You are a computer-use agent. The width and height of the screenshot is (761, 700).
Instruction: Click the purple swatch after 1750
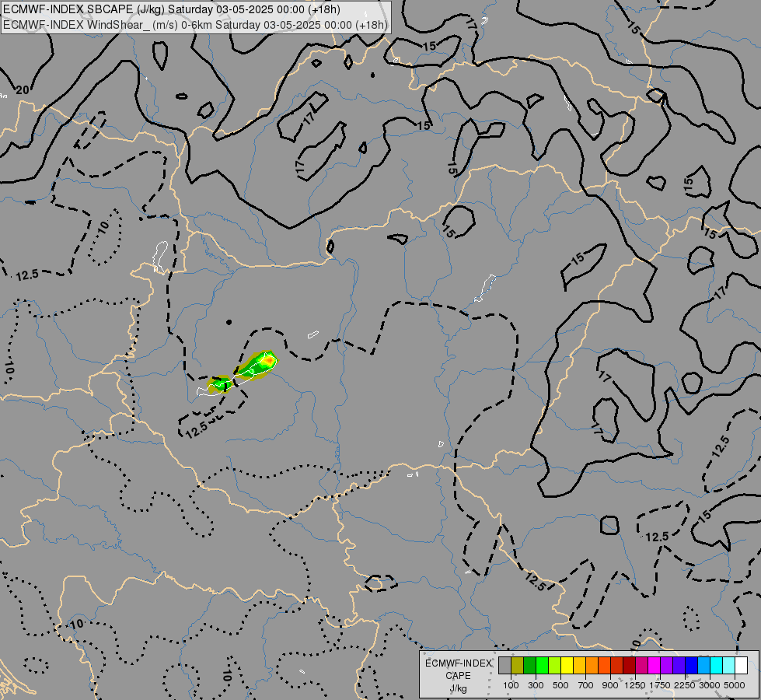[x=667, y=665]
